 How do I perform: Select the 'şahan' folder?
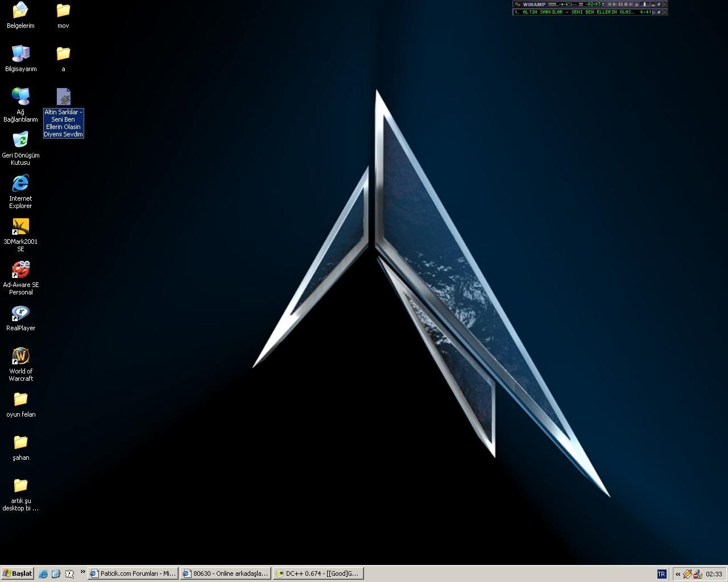point(20,448)
